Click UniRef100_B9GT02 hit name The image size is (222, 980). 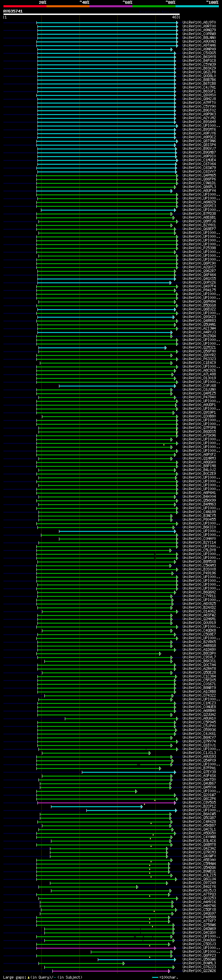(x=199, y=110)
